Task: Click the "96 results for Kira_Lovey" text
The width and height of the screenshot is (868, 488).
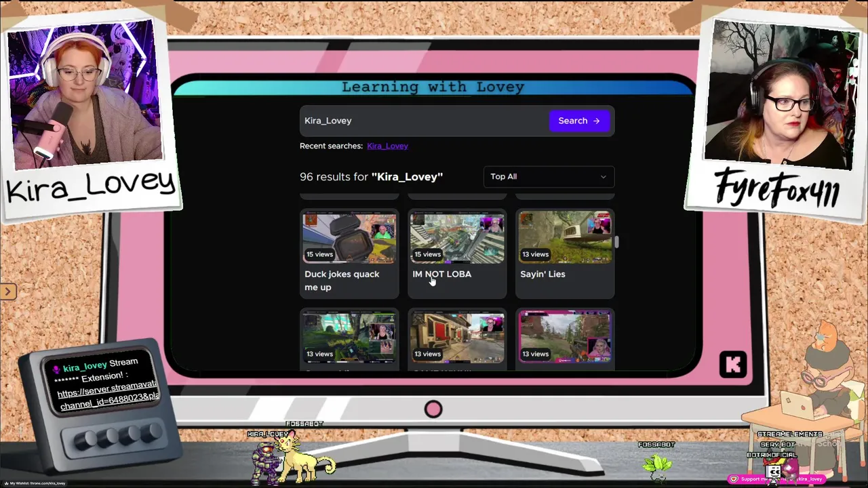Action: pyautogui.click(x=371, y=177)
